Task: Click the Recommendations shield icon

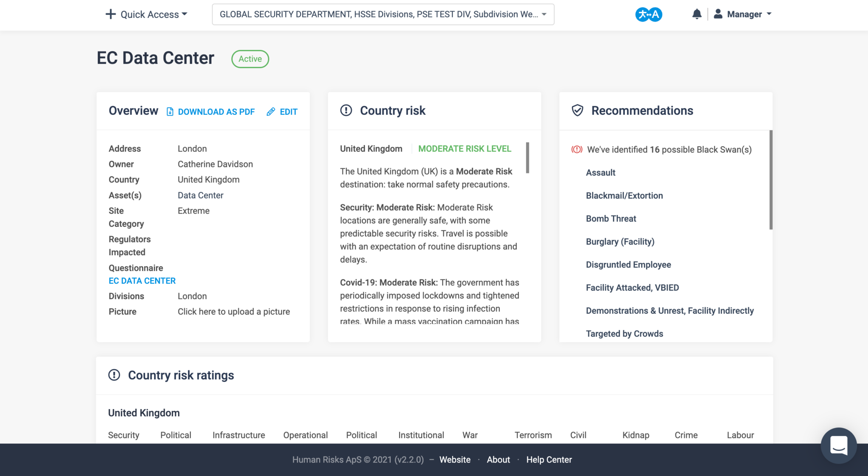Action: (x=577, y=111)
